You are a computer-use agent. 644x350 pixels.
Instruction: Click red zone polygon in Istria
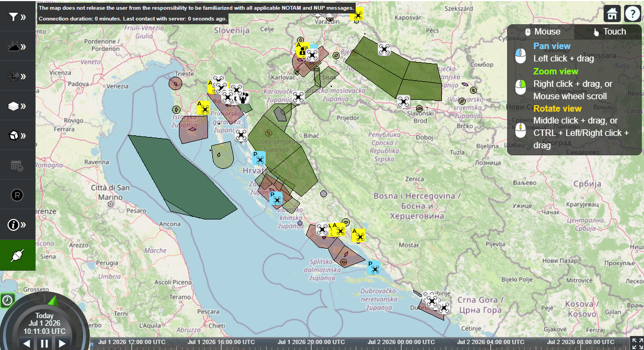click(193, 129)
